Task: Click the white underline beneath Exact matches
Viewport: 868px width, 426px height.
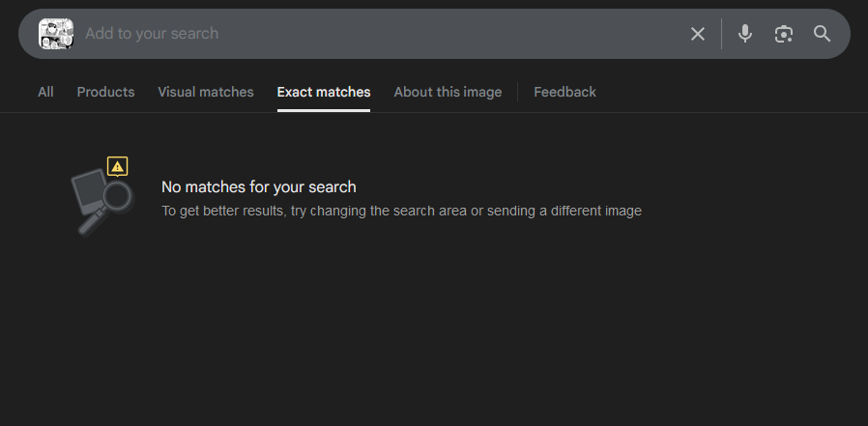Action: tap(324, 110)
